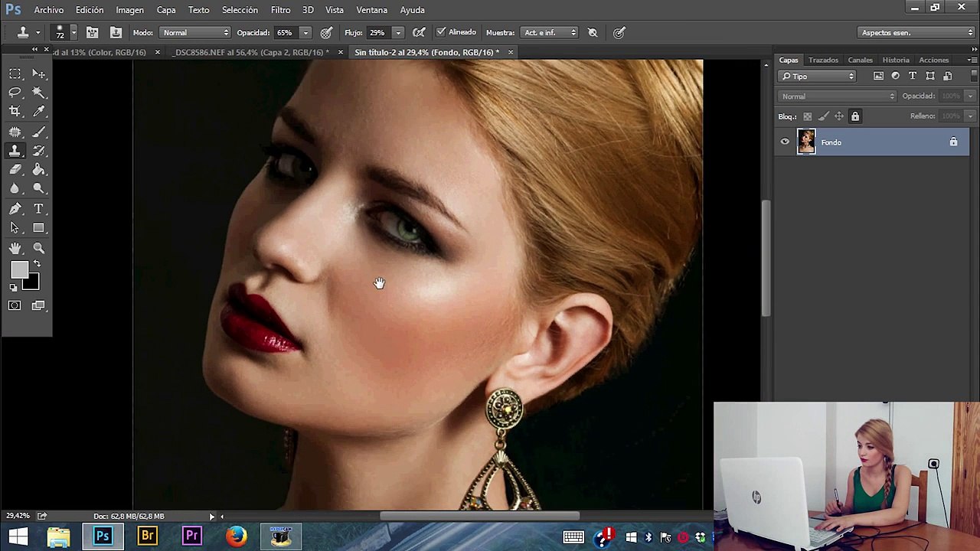Select the Path Selection tool
980x551 pixels.
click(15, 228)
